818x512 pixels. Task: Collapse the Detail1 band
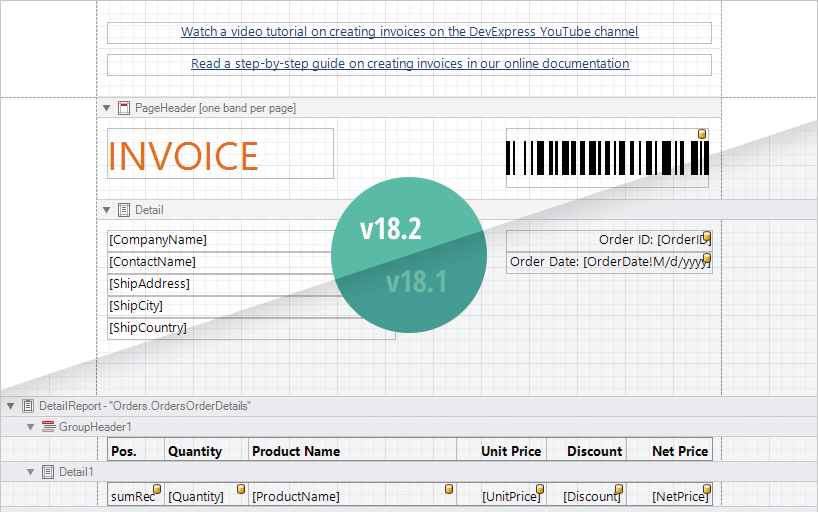[x=30, y=472]
